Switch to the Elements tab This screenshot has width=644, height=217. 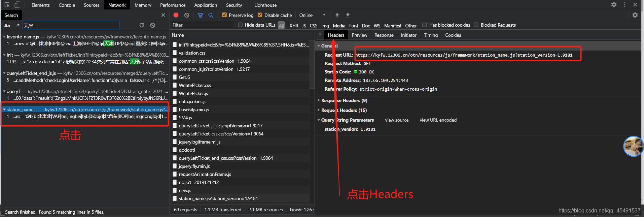pos(40,5)
